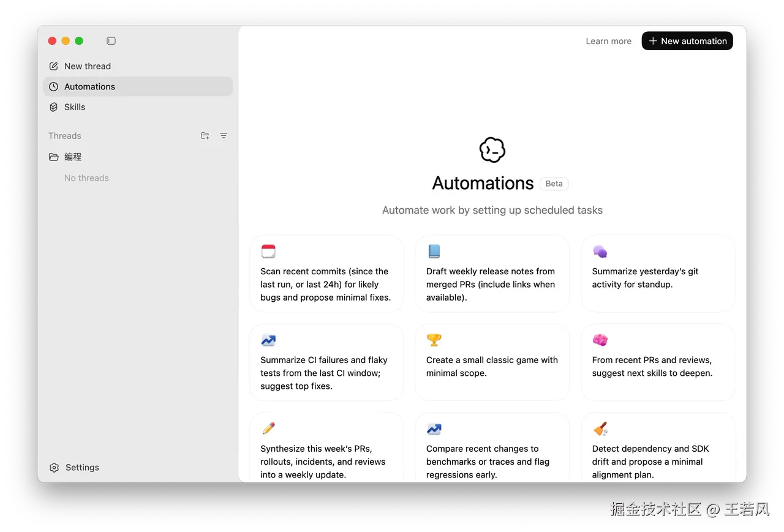Select Summarize CI failures template text

324,373
